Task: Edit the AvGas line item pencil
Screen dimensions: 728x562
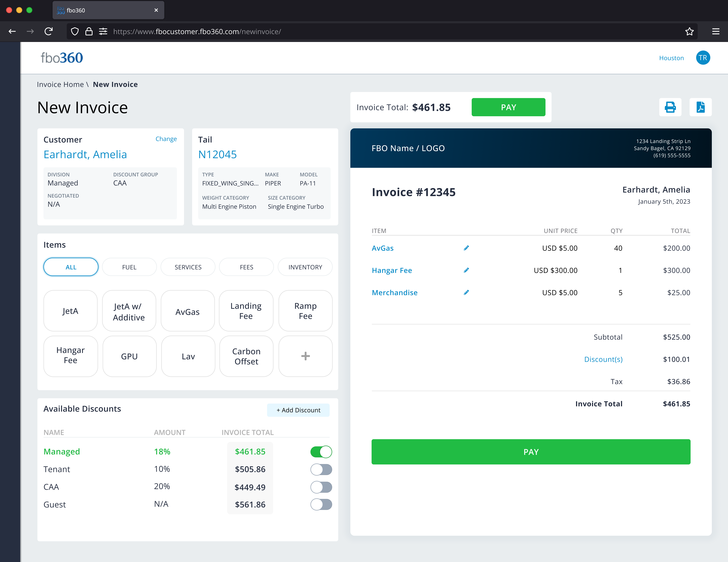Action: pyautogui.click(x=466, y=248)
